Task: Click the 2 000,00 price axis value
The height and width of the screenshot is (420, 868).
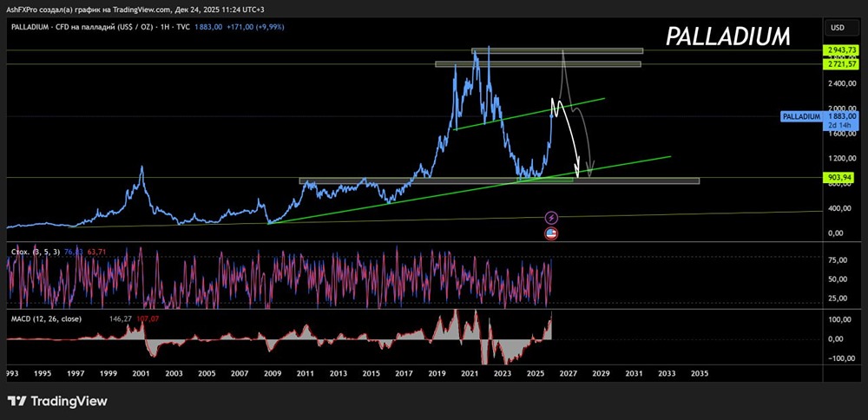Action: [x=841, y=108]
